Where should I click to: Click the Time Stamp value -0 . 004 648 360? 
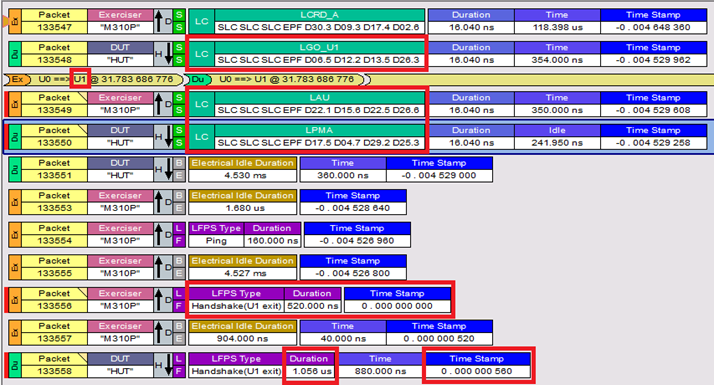coord(653,27)
